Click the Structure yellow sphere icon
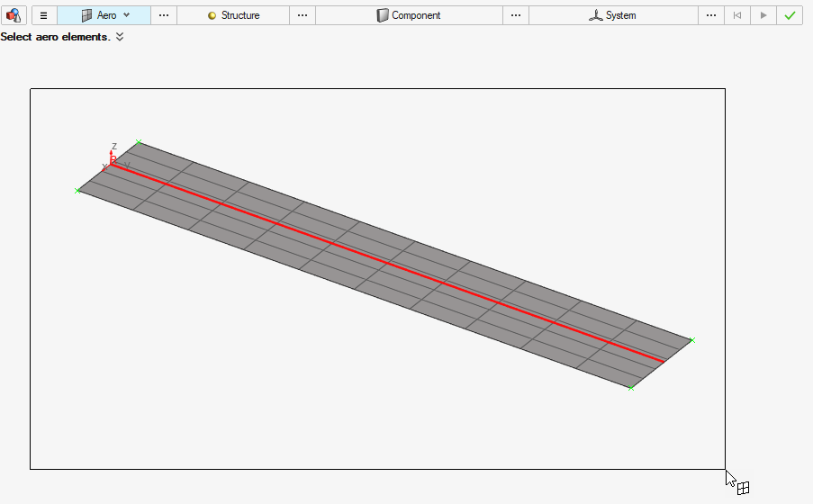The height and width of the screenshot is (504, 813). (212, 15)
